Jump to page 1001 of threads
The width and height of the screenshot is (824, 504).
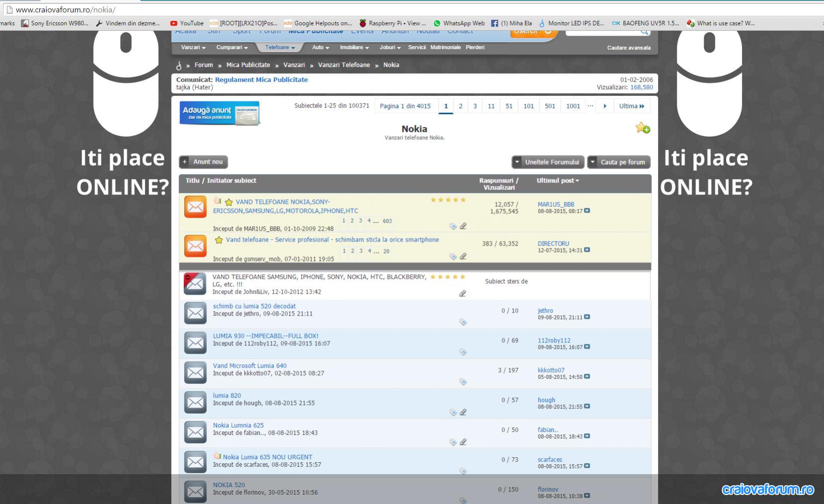tap(573, 106)
